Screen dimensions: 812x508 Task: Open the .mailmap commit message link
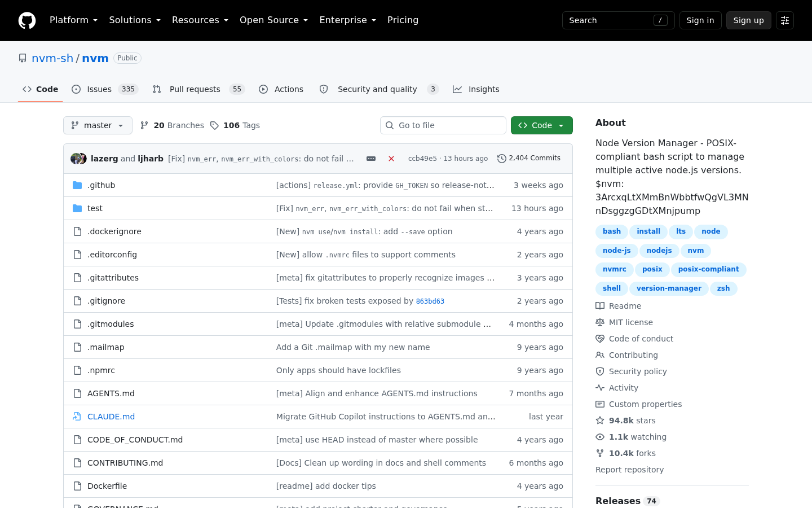pyautogui.click(x=353, y=347)
